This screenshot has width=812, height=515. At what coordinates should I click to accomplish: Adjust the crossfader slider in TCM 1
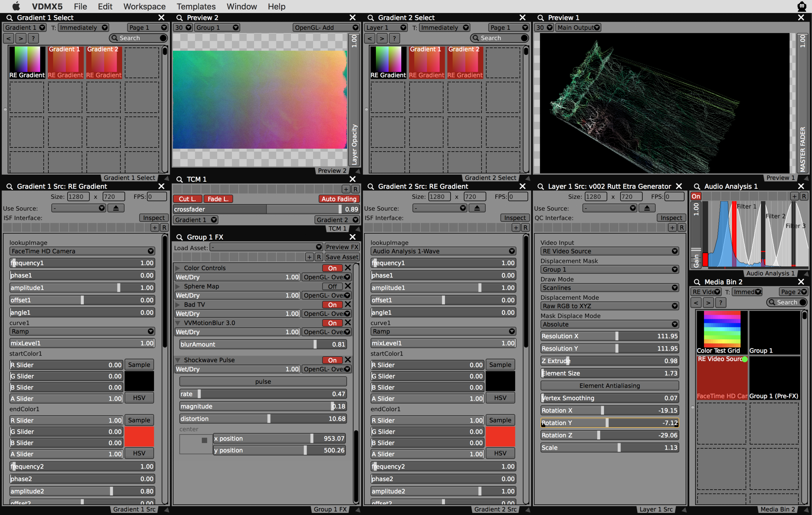click(266, 209)
